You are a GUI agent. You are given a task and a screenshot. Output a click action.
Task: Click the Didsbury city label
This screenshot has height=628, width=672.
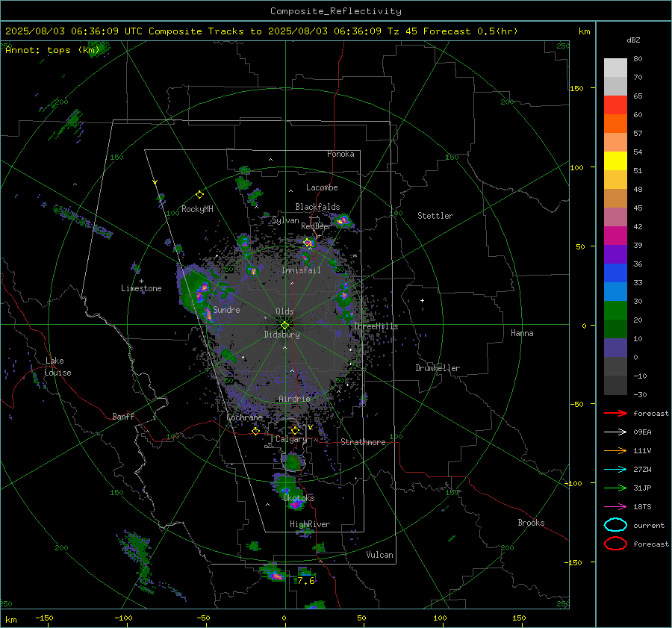(x=281, y=335)
